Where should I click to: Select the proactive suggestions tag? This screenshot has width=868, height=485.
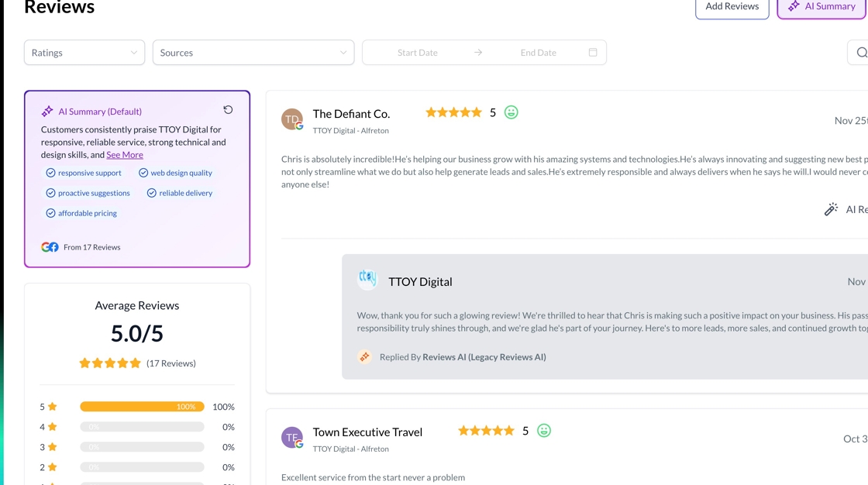point(88,193)
